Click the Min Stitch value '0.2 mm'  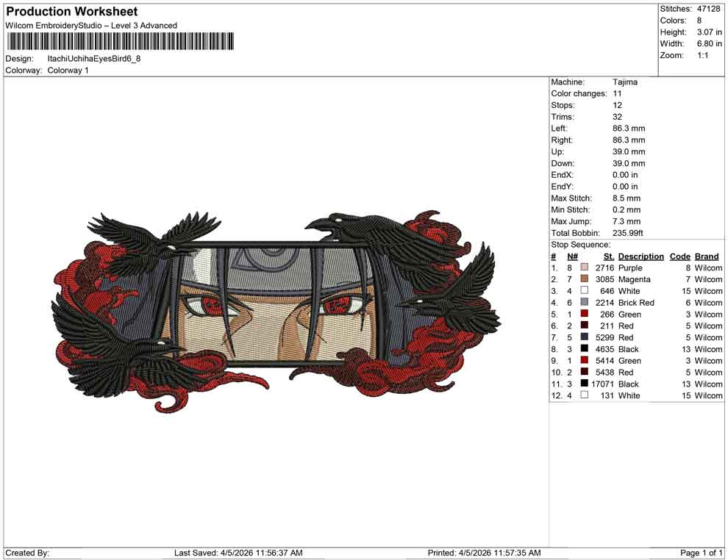[x=627, y=209]
